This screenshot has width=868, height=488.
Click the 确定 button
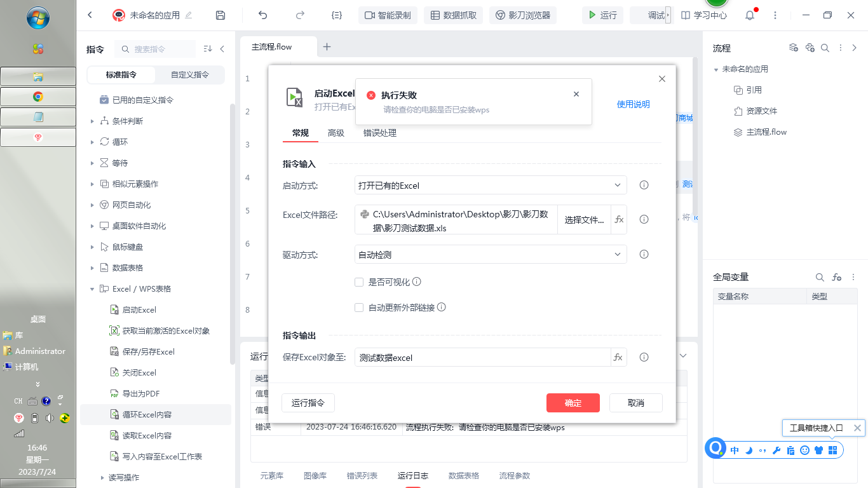(x=573, y=403)
